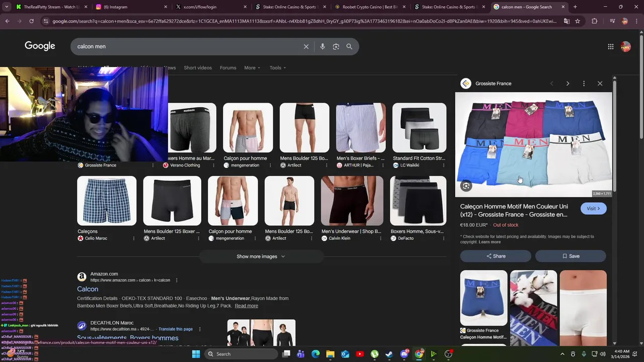644x362 pixels.
Task: Open Steam from the taskbar
Action: (x=389, y=354)
